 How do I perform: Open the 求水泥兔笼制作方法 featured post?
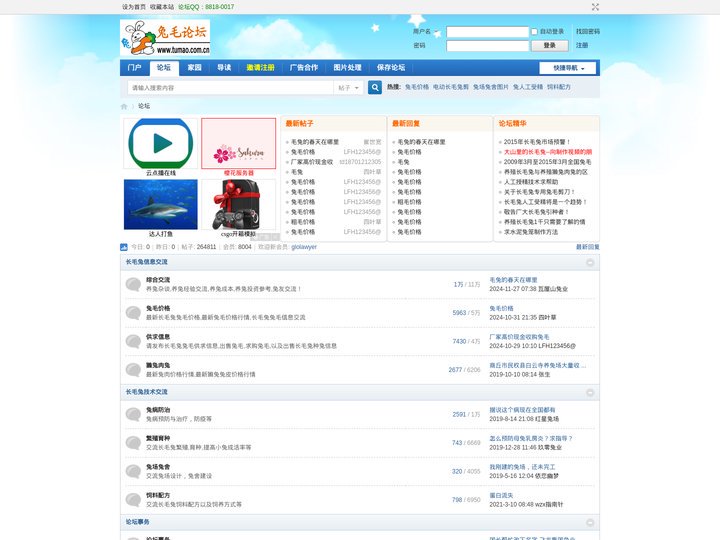[x=531, y=232]
